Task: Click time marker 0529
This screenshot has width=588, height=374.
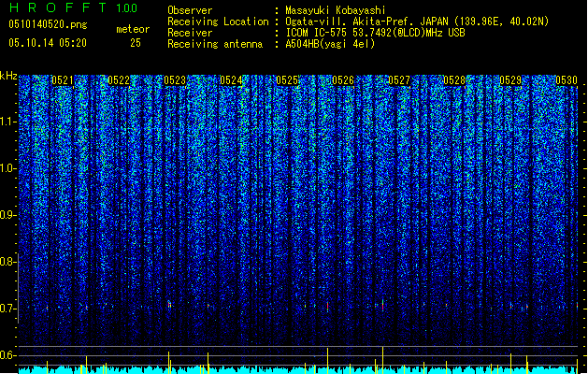Action: tap(510, 80)
